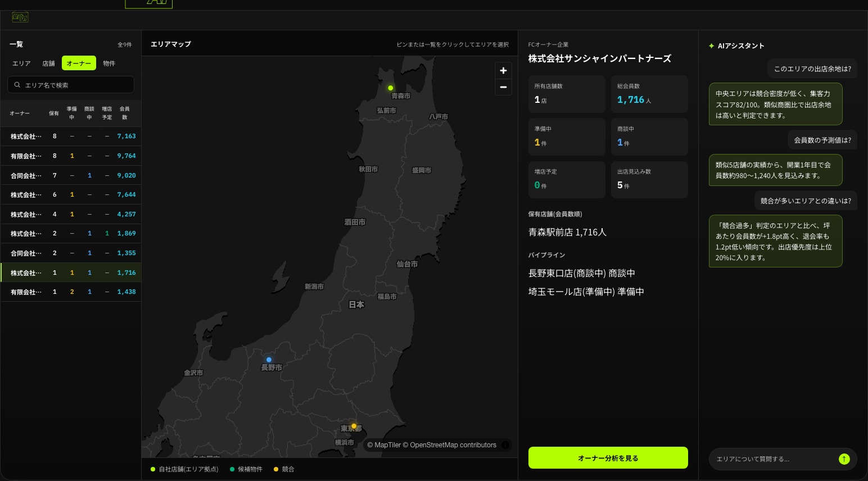
Task: Select the owner row with 7,163 members
Action: pos(71,137)
